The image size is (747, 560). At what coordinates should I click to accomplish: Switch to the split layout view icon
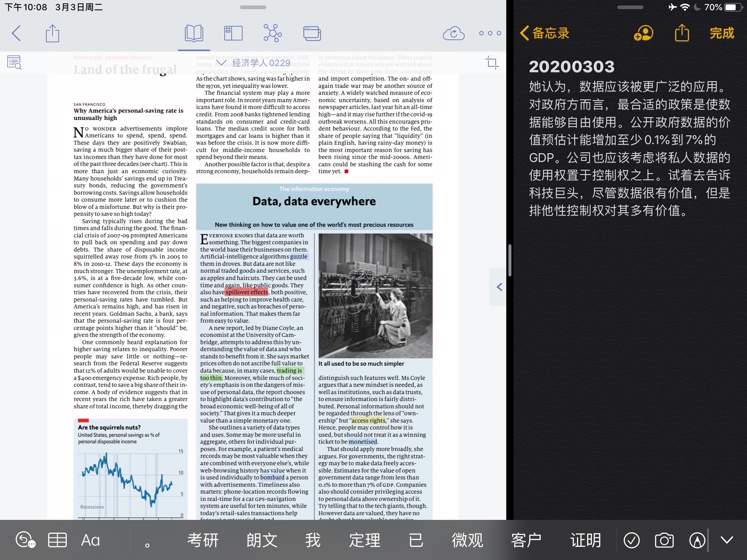(x=233, y=33)
